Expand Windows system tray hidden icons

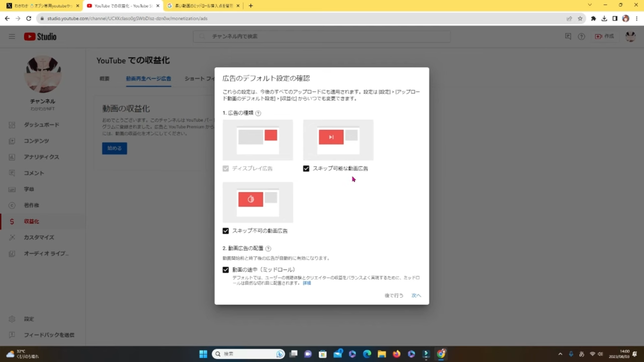(560, 354)
